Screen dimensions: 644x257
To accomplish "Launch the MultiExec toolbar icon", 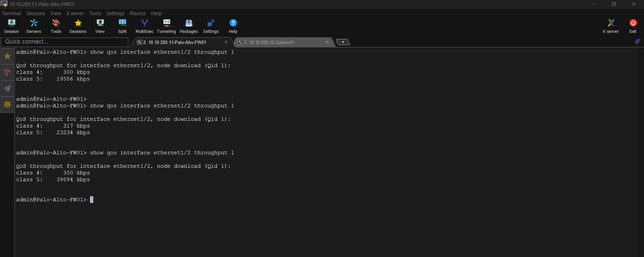I will click(x=144, y=26).
